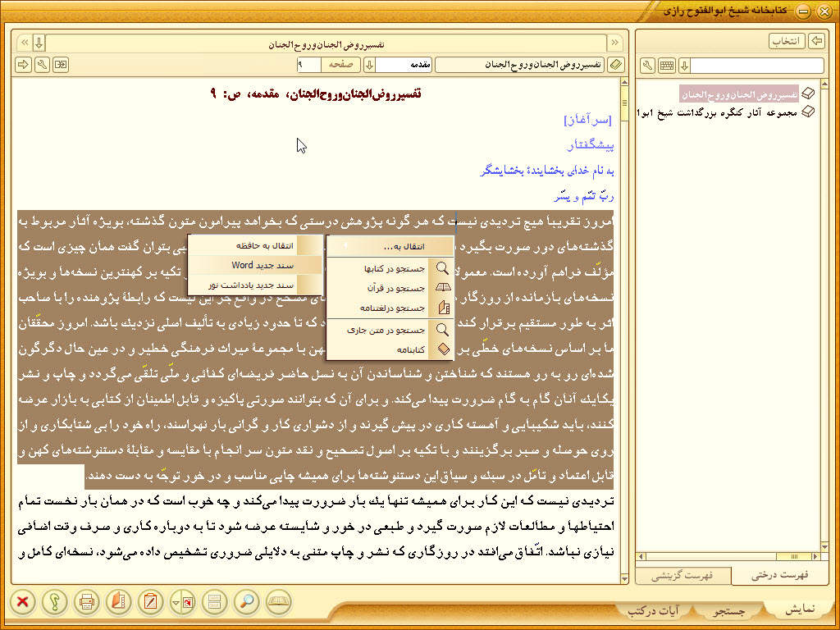The image size is (840, 630).
Task: Click the پیشگفتار heading link
Action: pos(591,144)
